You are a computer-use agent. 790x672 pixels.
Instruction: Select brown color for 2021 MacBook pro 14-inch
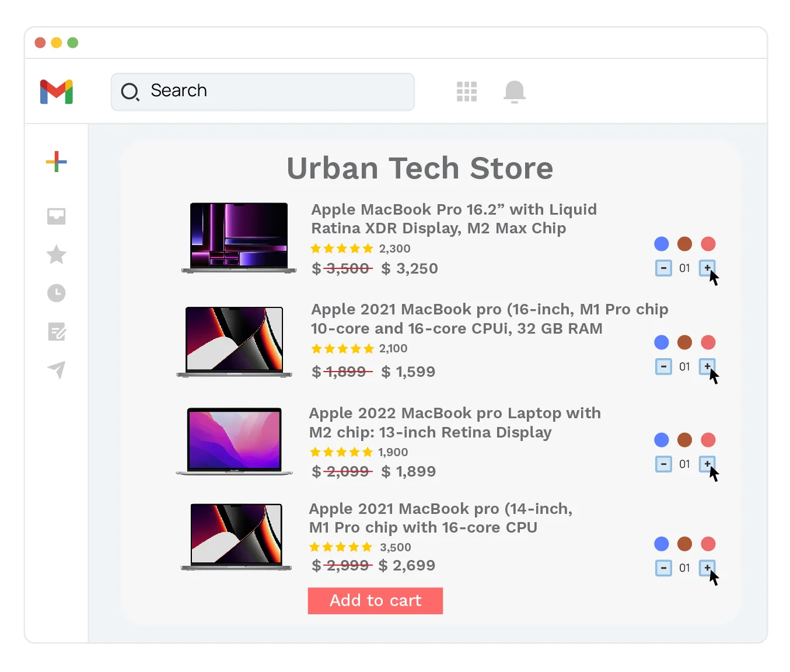pos(685,544)
